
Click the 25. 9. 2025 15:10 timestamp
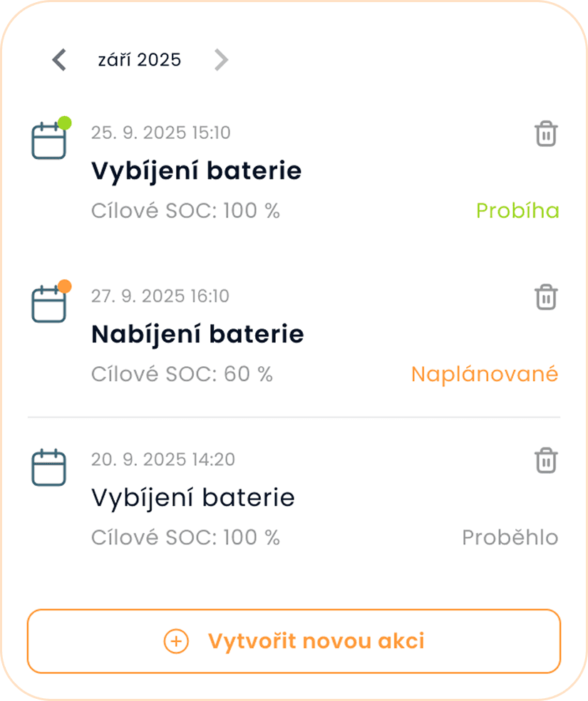pyautogui.click(x=160, y=133)
